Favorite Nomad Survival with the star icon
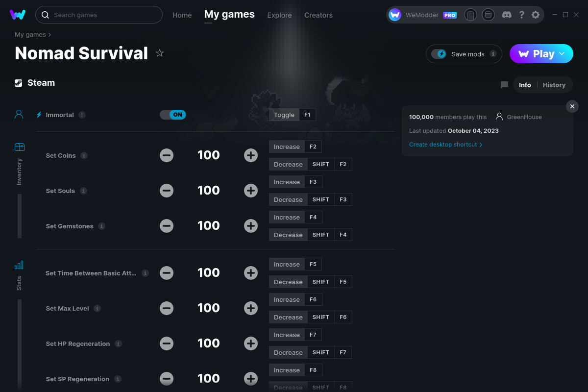The height and width of the screenshot is (392, 588). (160, 53)
